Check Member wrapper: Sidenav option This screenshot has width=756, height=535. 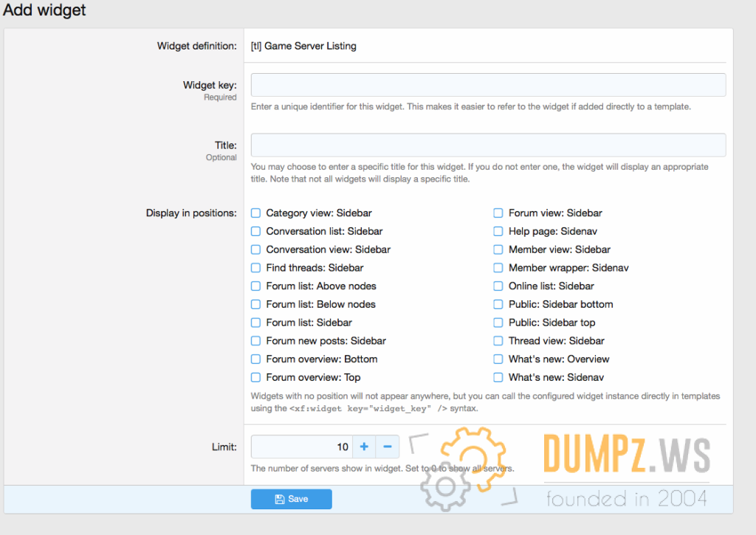(498, 268)
